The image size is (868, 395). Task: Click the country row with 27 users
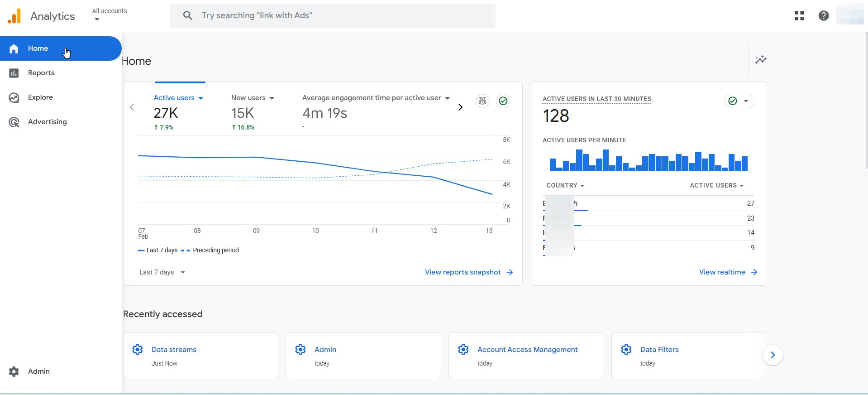pos(649,203)
